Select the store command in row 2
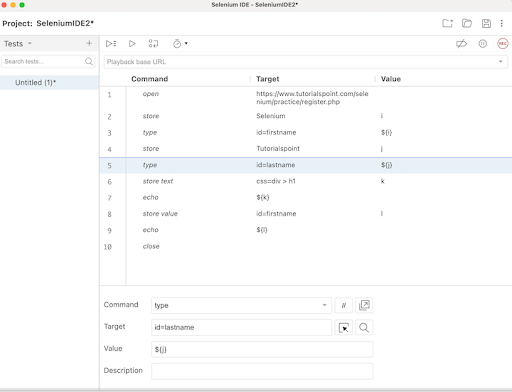512x392 pixels. click(151, 116)
